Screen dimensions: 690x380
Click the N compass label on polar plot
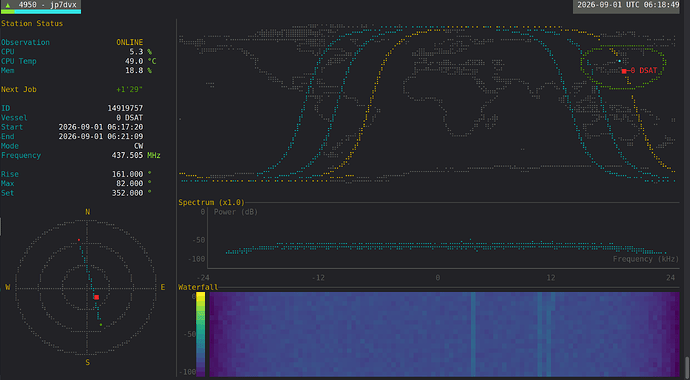87,212
